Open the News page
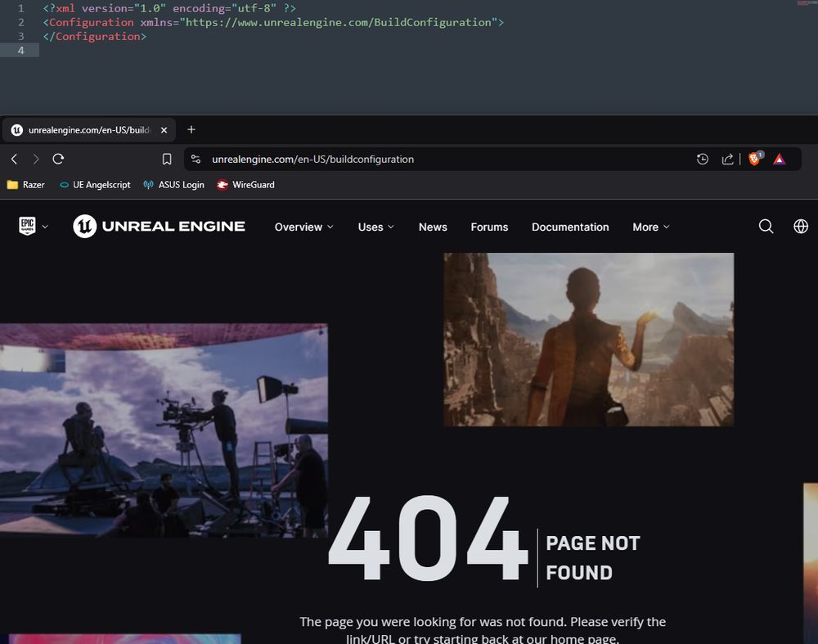Viewport: 818px width, 644px height. click(x=433, y=227)
